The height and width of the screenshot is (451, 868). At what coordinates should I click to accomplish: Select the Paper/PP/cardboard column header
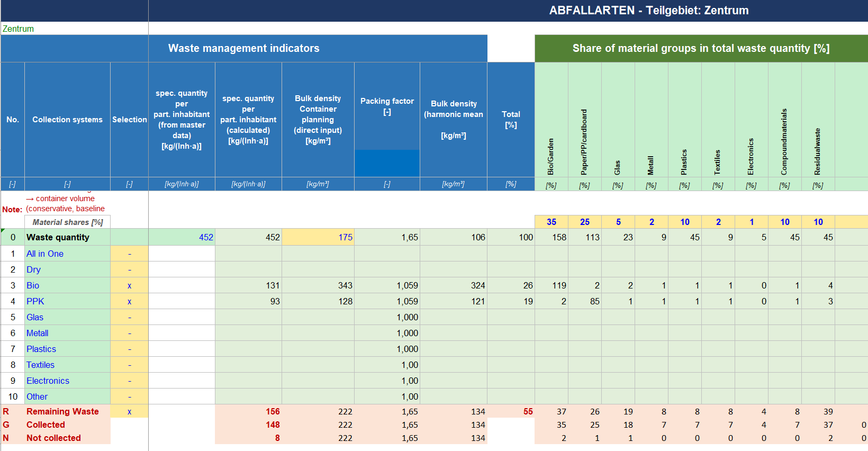(x=585, y=120)
